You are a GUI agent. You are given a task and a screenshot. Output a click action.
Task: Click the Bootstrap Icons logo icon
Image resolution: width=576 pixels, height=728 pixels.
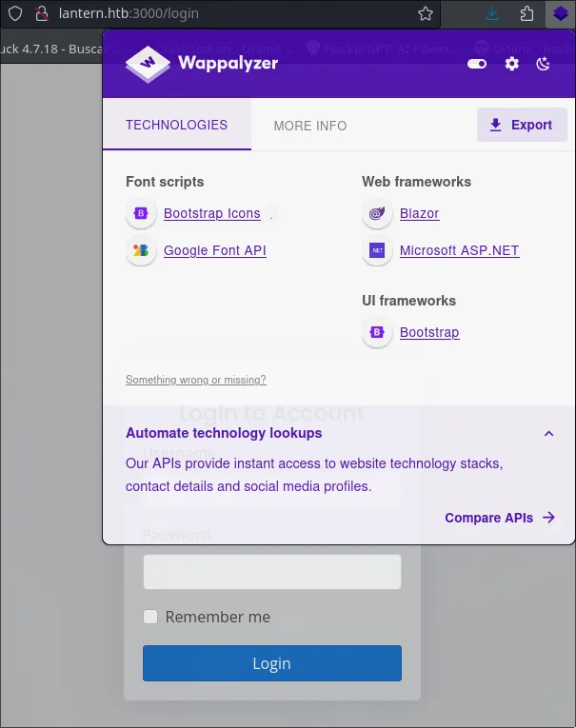point(141,213)
